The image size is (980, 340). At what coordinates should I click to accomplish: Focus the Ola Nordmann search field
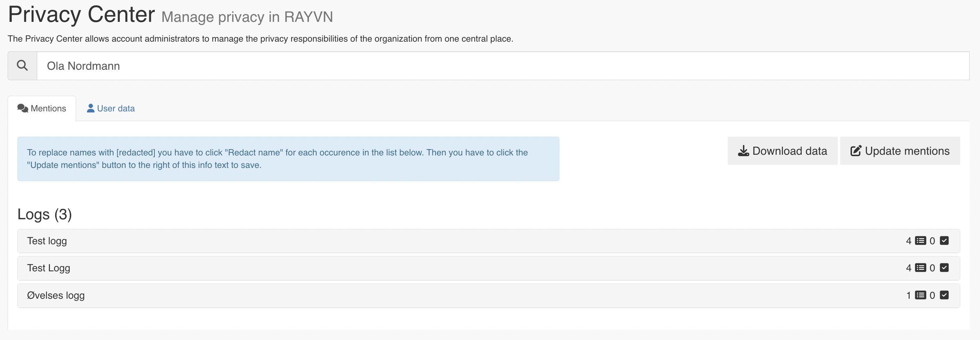tap(502, 66)
